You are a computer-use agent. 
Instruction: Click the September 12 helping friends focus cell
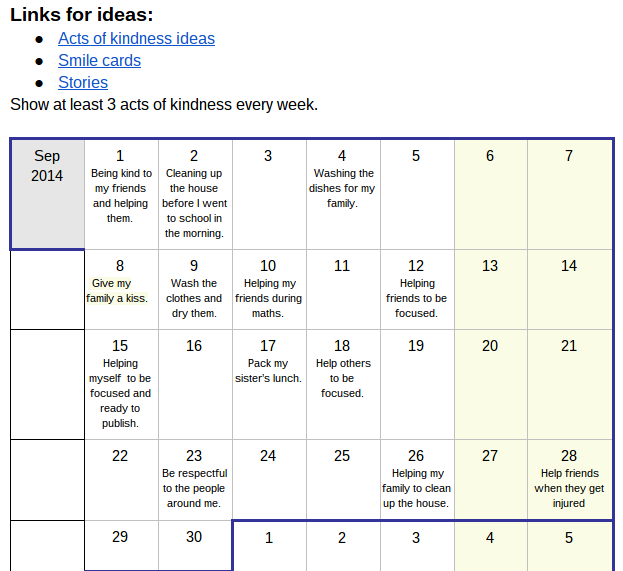tap(417, 290)
